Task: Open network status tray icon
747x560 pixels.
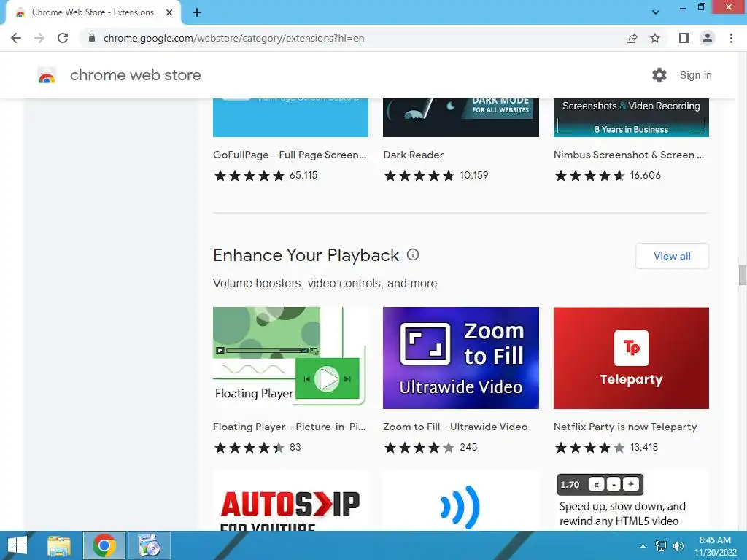Action: coord(661,546)
